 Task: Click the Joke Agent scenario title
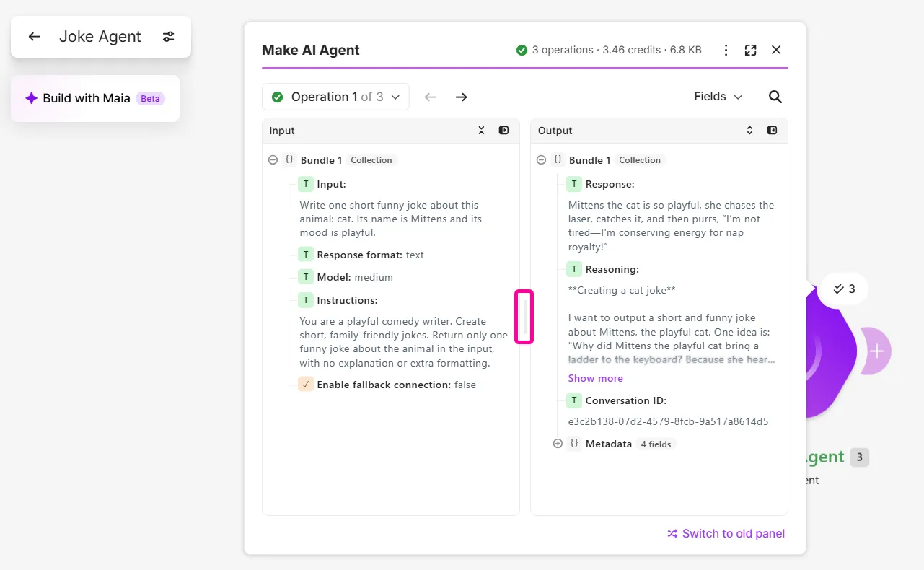pos(100,37)
